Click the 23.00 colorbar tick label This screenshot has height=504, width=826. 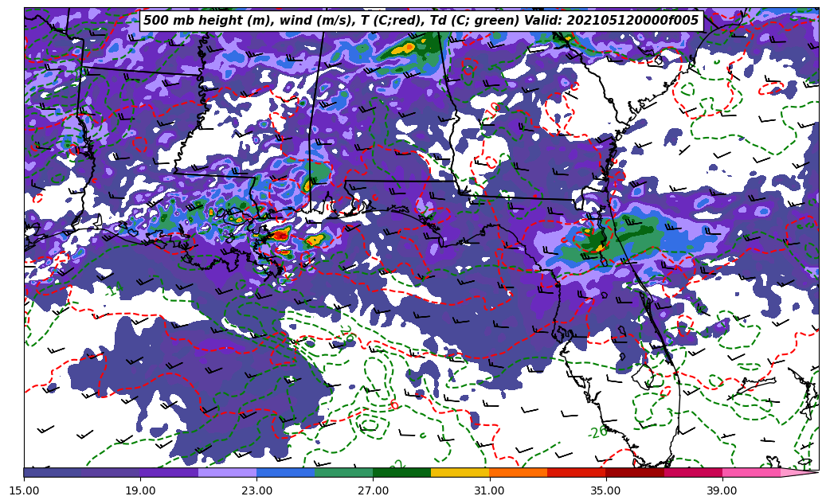(x=256, y=490)
